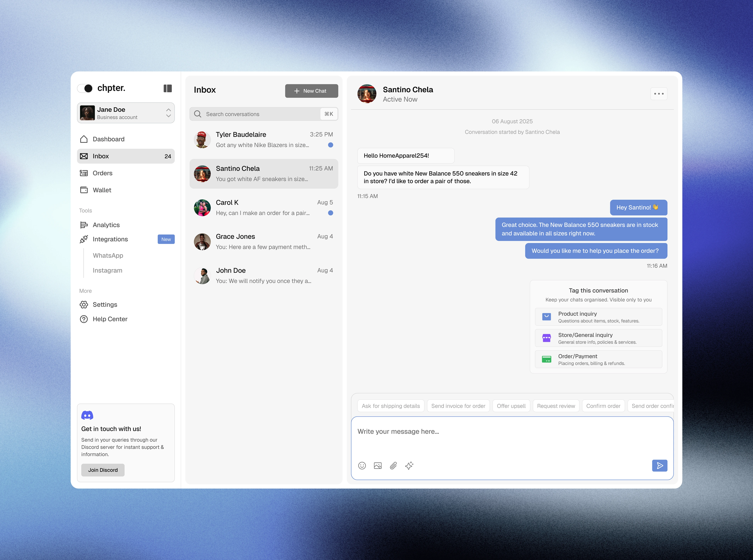Click the Discord logo icon

pyautogui.click(x=87, y=415)
